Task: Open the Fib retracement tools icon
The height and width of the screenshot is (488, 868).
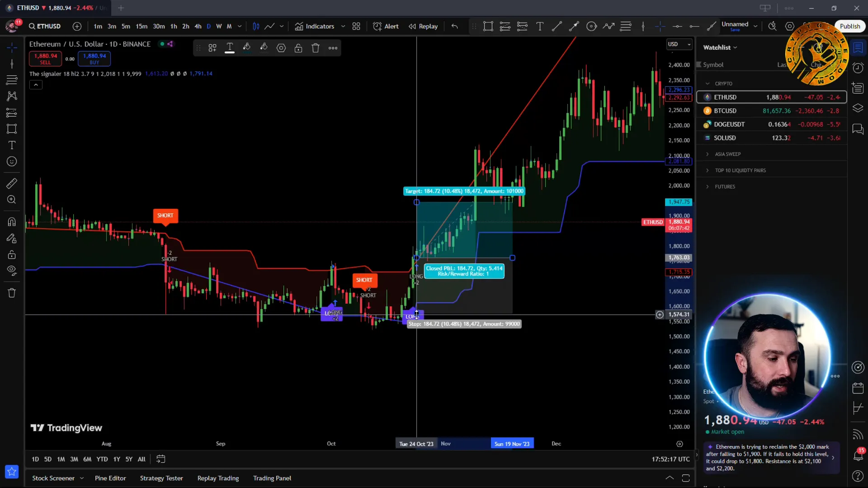Action: [x=12, y=80]
